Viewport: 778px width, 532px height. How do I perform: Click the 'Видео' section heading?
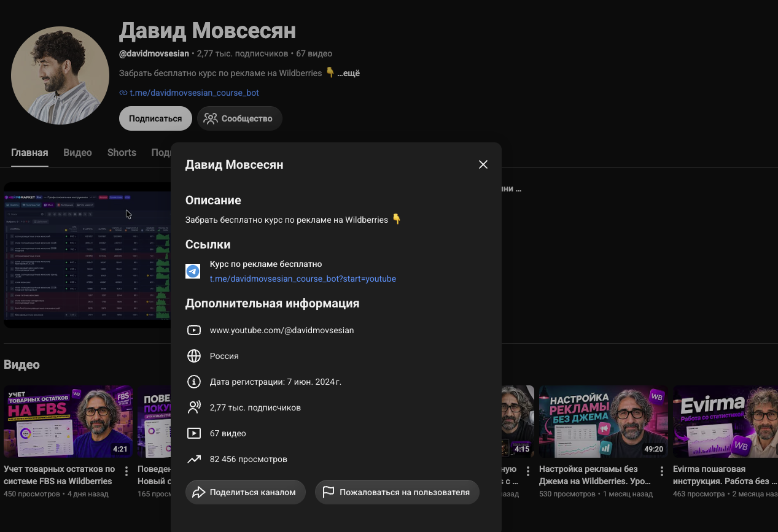click(21, 364)
